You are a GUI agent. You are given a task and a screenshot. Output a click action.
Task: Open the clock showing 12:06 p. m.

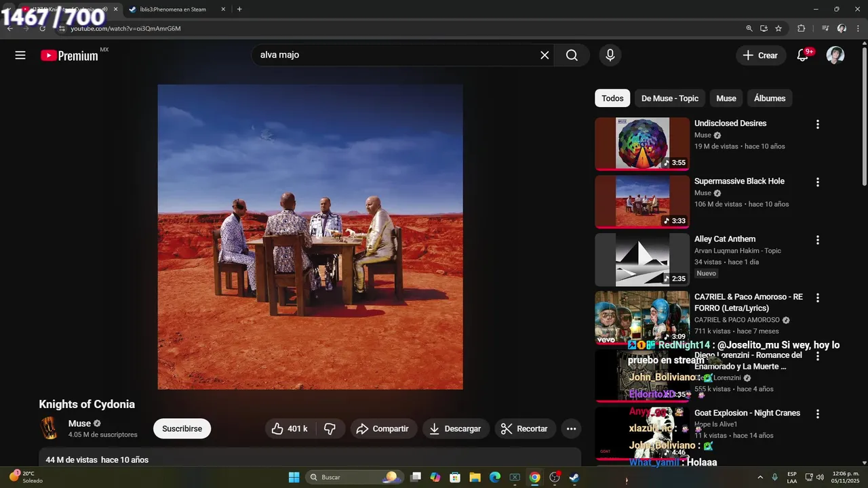[846, 477]
